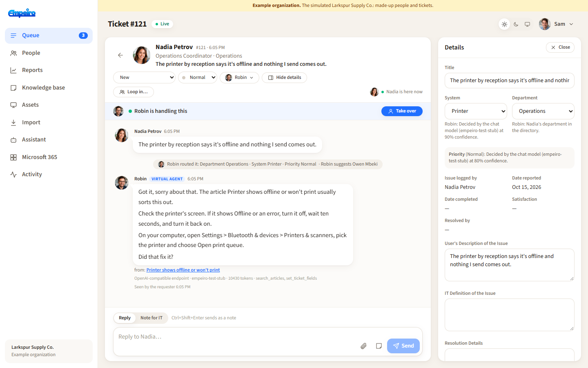Switch to Note for IT tab
The height and width of the screenshot is (368, 588).
tap(151, 318)
